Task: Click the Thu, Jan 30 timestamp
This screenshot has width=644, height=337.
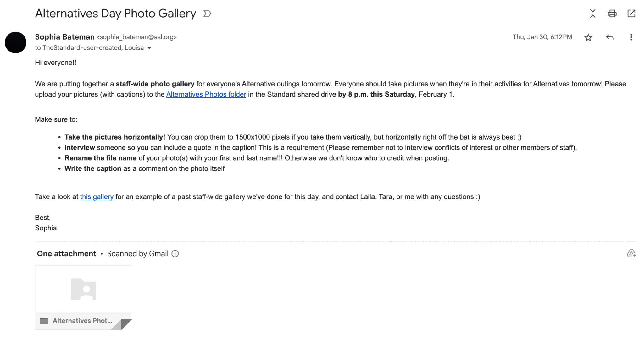Action: (x=542, y=37)
